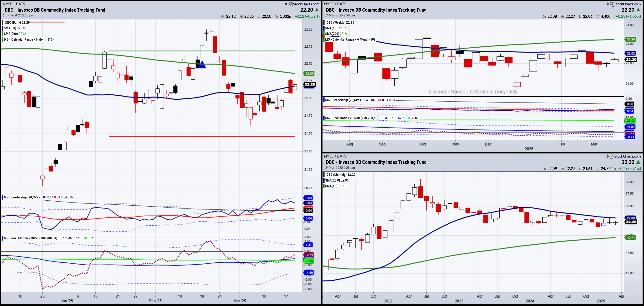Select the 'SMA(80) 19.71' monthly legend entry
This screenshot has height=306, width=644.
coord(335,186)
